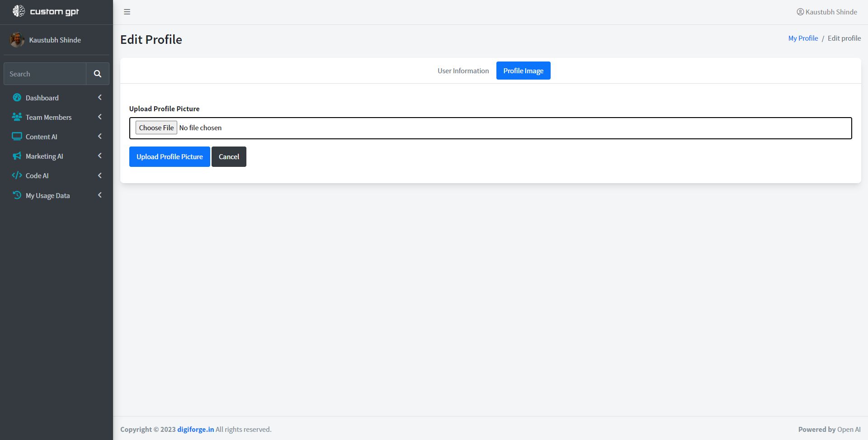
Task: Click the Edit profile breadcrumb text
Action: pyautogui.click(x=844, y=38)
